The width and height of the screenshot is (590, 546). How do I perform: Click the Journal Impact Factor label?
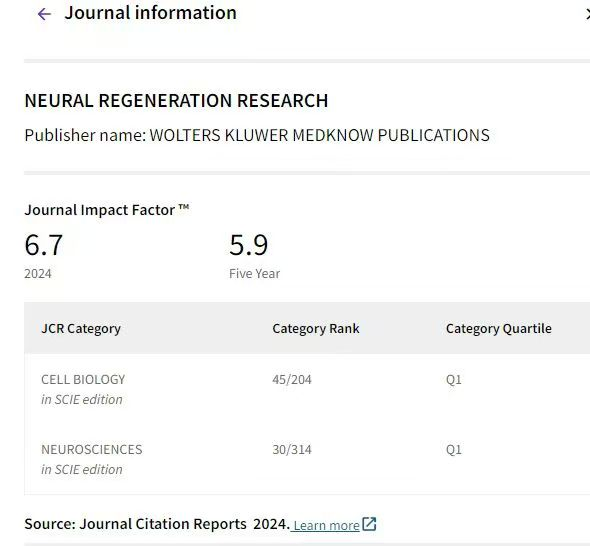point(106,210)
